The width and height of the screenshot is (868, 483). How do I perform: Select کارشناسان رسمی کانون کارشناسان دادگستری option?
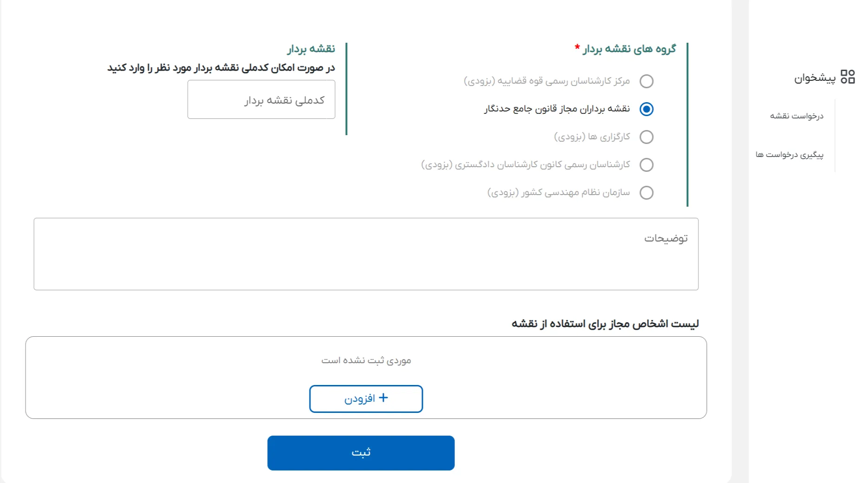click(x=646, y=164)
